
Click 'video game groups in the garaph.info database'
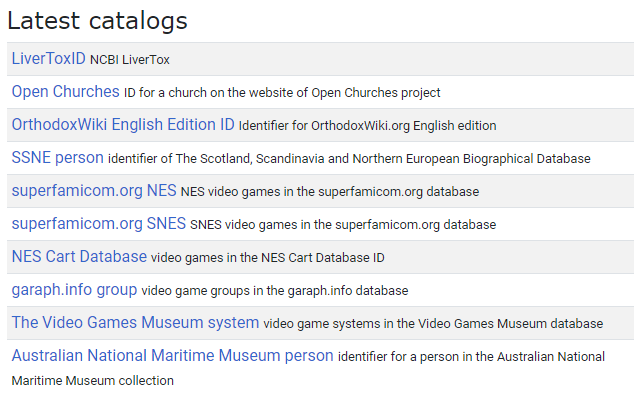tap(275, 291)
